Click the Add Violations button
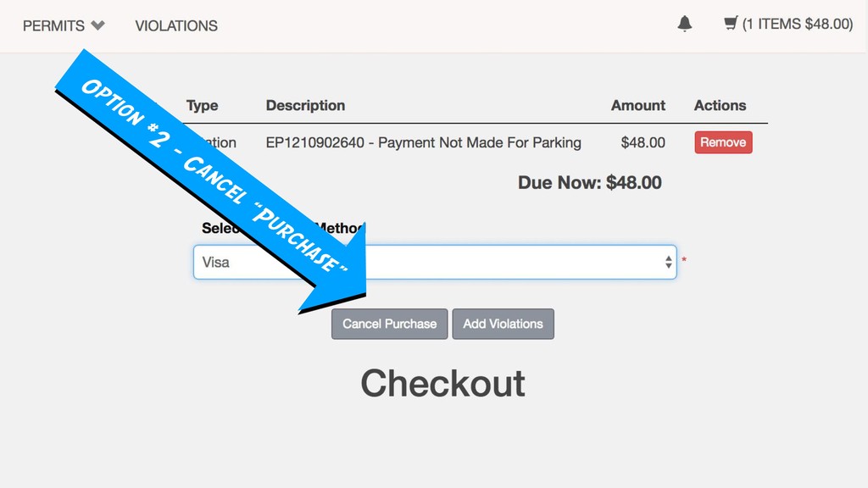This screenshot has height=488, width=868. click(x=503, y=324)
